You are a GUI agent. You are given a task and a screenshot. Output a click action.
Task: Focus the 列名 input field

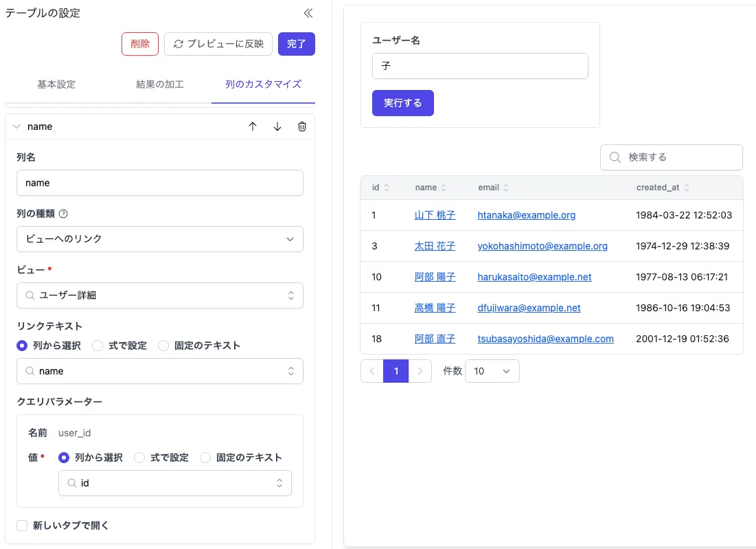[x=159, y=183]
